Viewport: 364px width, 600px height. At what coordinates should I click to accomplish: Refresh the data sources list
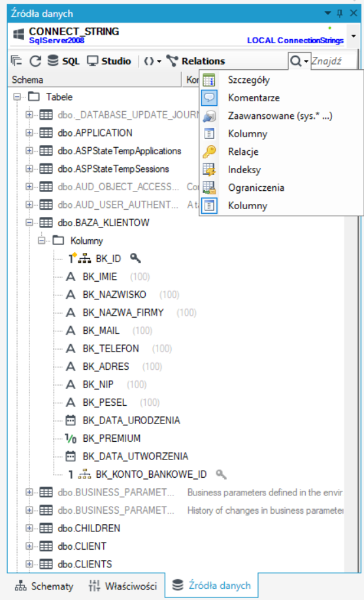[35, 61]
